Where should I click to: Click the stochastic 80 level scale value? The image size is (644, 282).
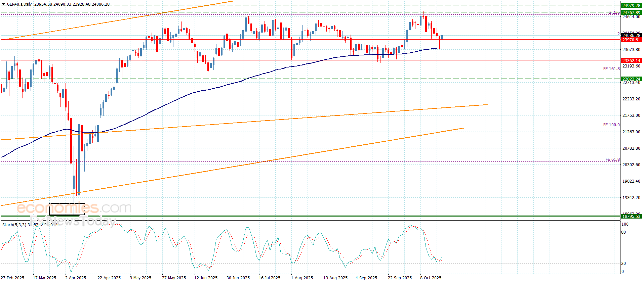[623, 232]
